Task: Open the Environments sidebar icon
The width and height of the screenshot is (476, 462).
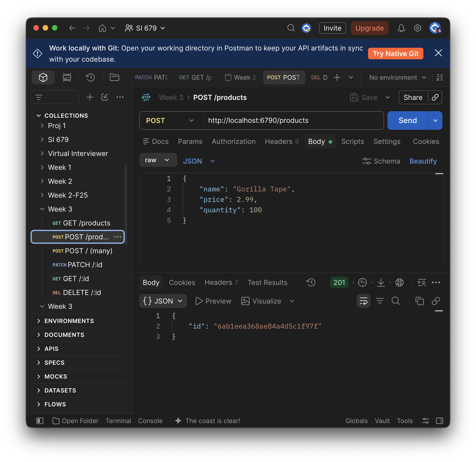Action: coord(67,77)
